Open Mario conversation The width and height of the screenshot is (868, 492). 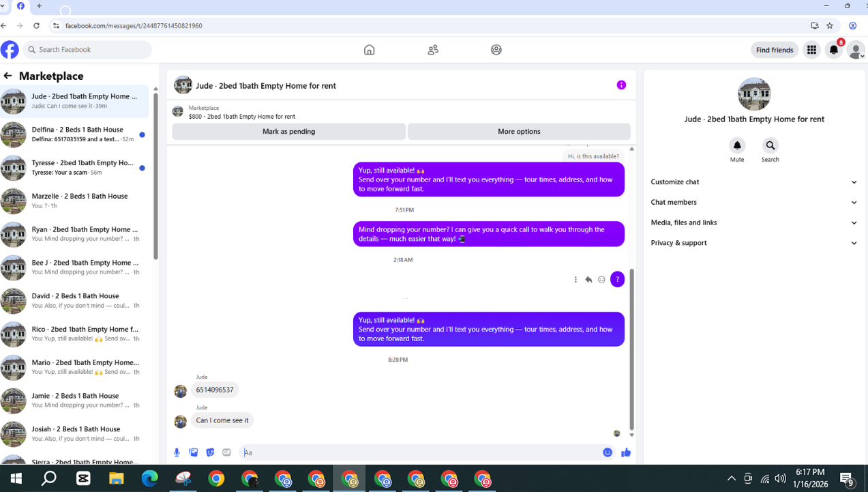[x=74, y=367]
